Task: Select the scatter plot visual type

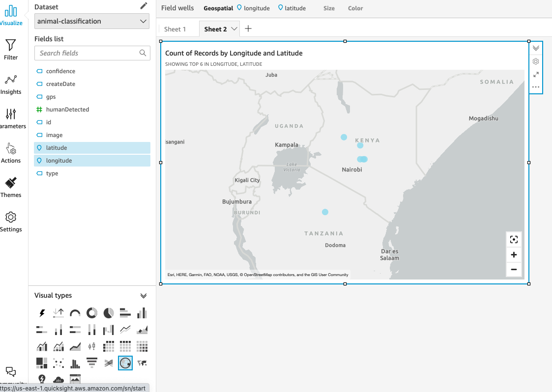Action: (x=58, y=363)
